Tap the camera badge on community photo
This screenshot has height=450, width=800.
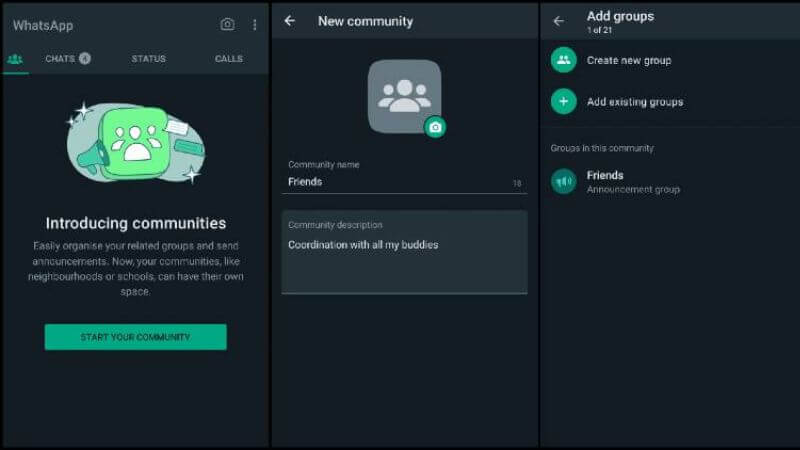[434, 127]
